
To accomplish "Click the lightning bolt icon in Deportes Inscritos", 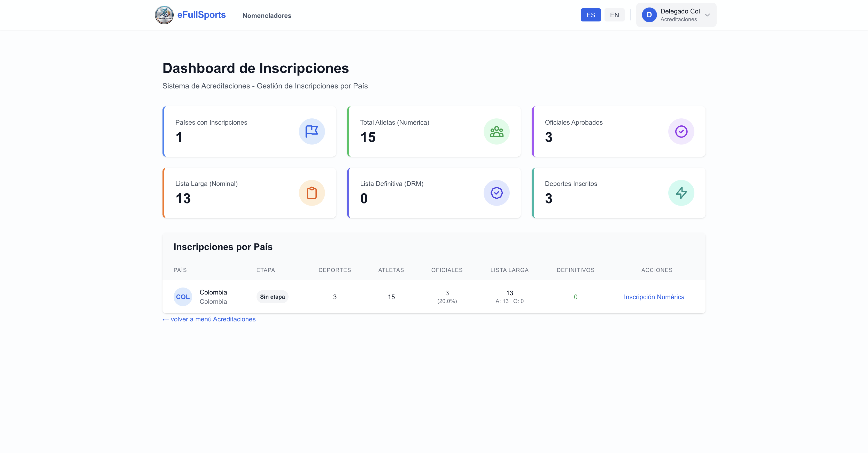I will (681, 193).
